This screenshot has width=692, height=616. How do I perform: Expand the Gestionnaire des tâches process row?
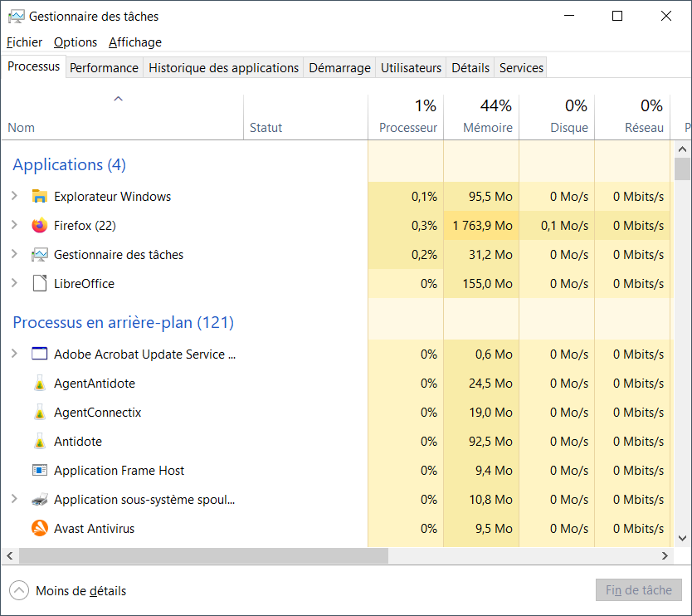pos(14,254)
